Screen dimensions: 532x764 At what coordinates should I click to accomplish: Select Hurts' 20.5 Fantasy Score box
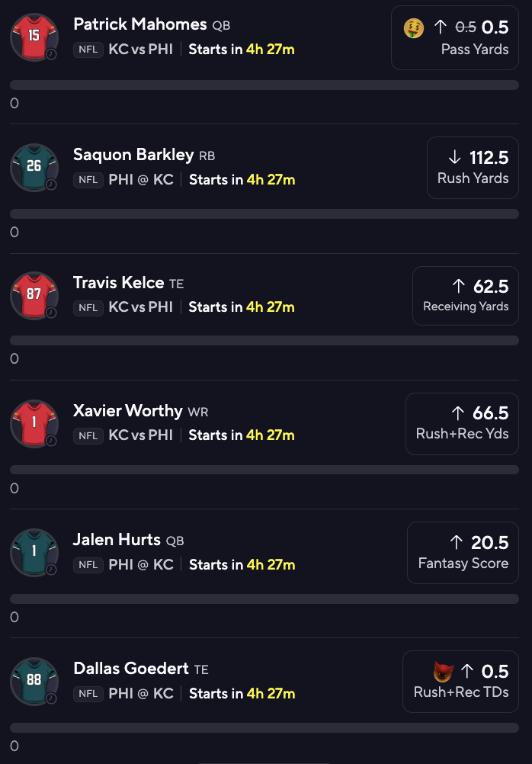463,552
